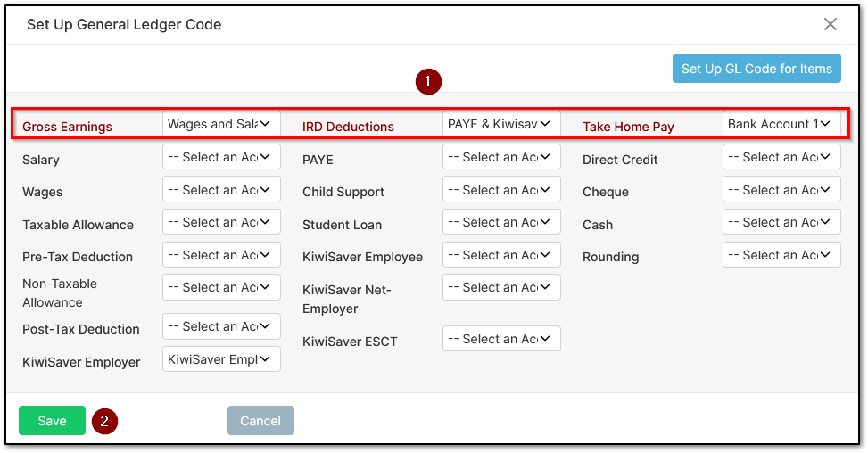
Task: Expand the Taxable Allowance account dropdown
Action: point(221,222)
